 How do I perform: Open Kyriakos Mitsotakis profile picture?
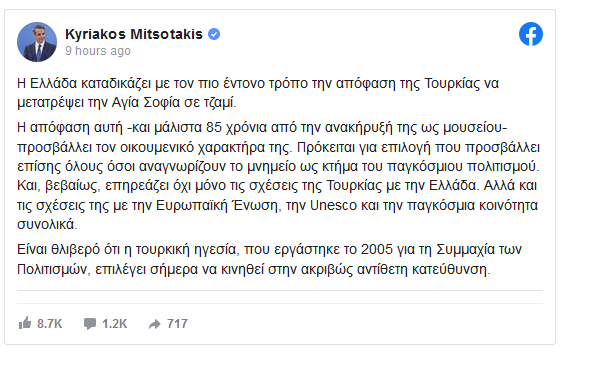(37, 42)
